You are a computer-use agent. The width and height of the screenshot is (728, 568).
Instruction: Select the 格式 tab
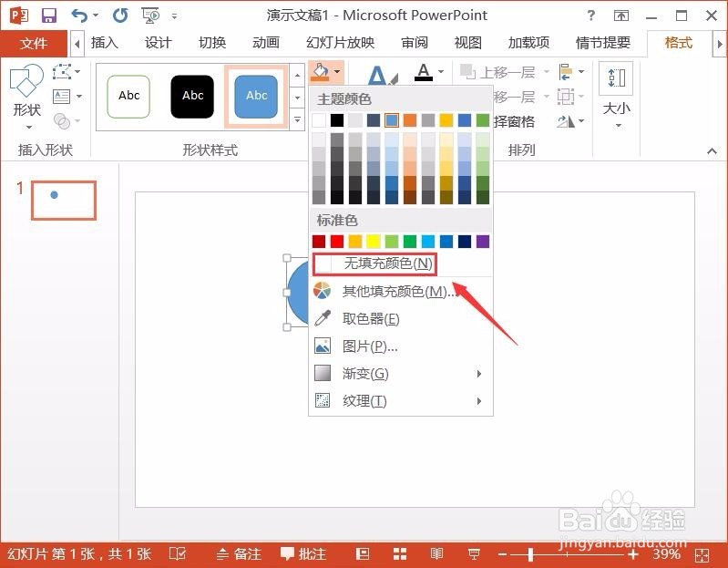(x=678, y=43)
